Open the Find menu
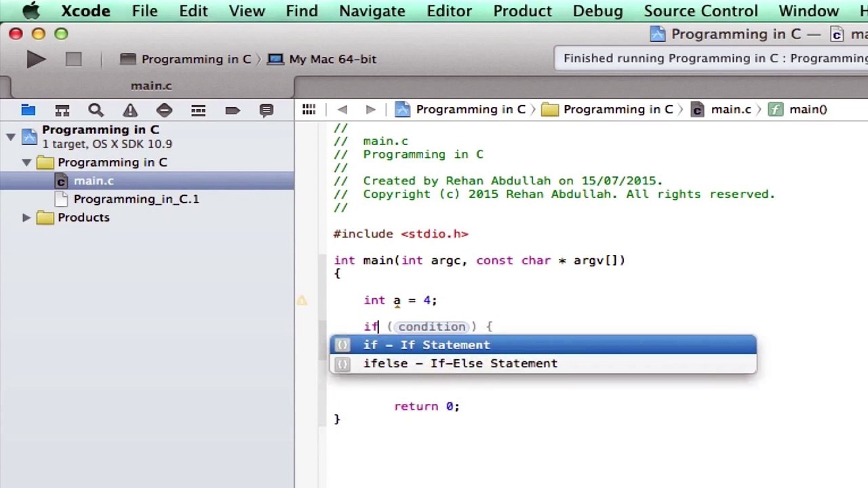 [302, 11]
